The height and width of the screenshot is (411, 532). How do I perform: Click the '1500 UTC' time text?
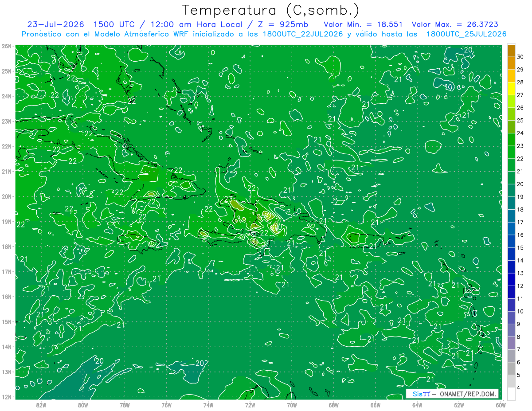point(114,24)
